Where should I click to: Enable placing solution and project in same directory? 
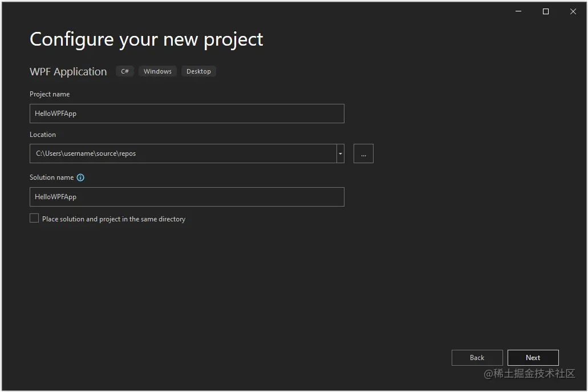34,219
